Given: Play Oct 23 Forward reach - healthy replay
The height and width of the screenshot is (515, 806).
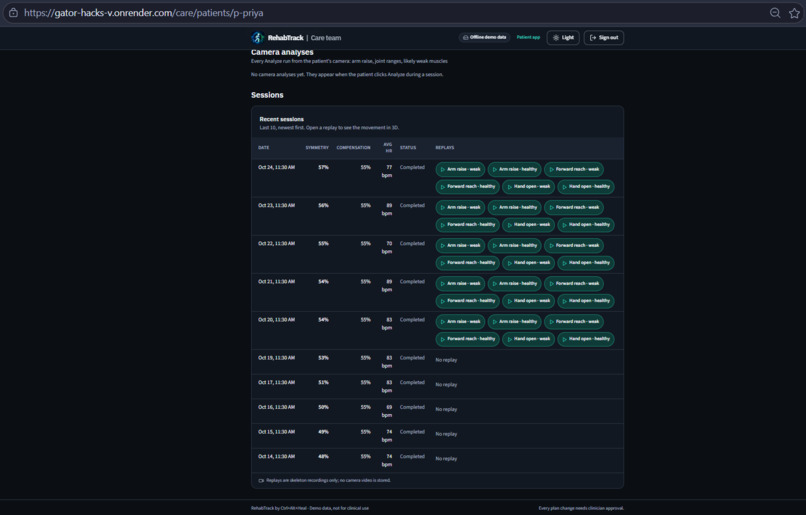Looking at the screenshot, I should click(467, 225).
